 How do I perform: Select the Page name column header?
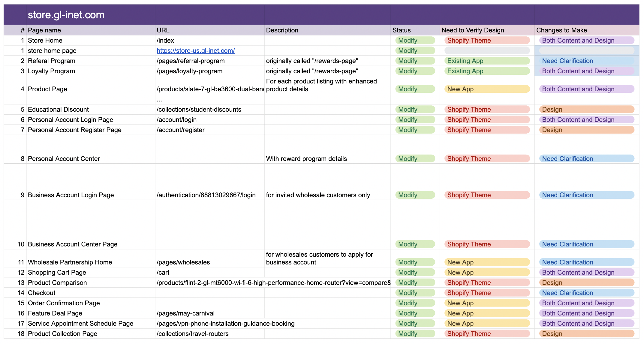point(91,30)
